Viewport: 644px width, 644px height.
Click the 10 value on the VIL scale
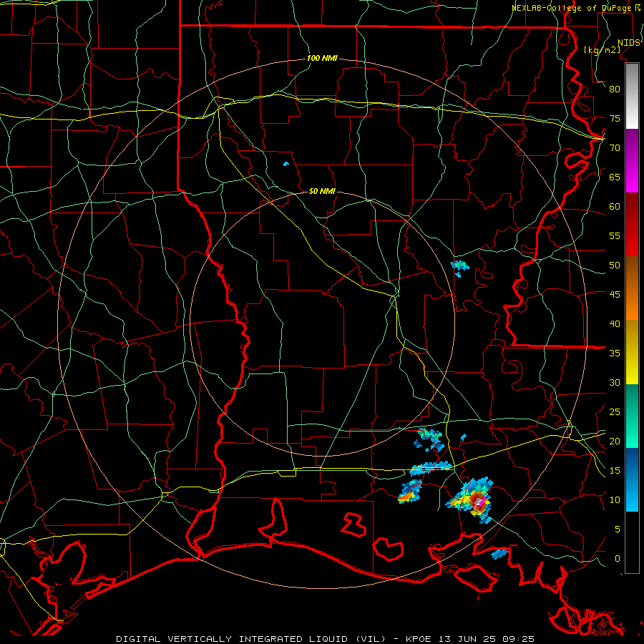pyautogui.click(x=615, y=500)
